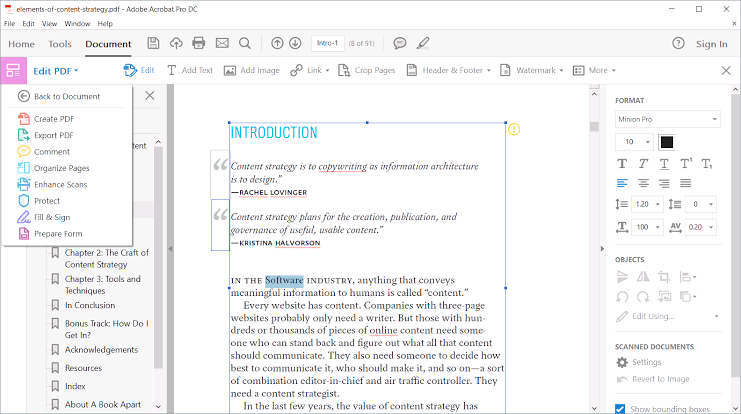The width and height of the screenshot is (741, 414).
Task: Expand the Edit PDF tool dropdown
Action: tap(56, 71)
